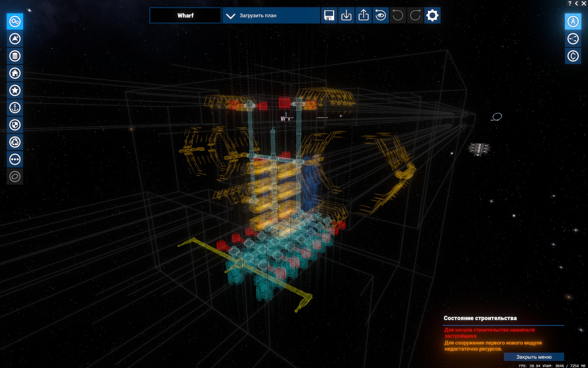Switch to the plan compass tab
Viewport: 588px width, 368px height.
point(573,21)
